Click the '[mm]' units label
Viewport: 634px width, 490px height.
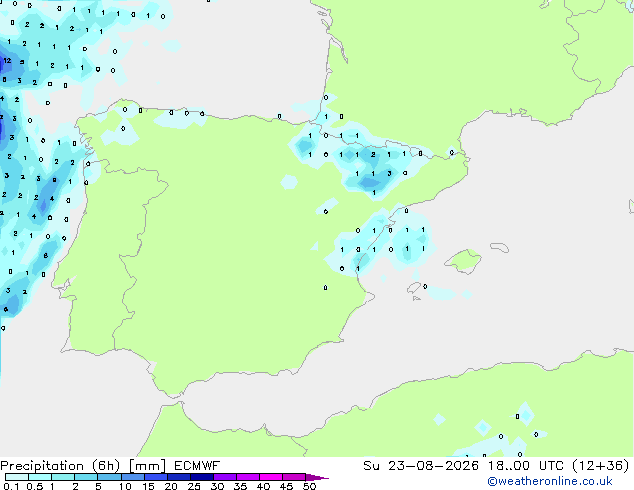point(147,466)
